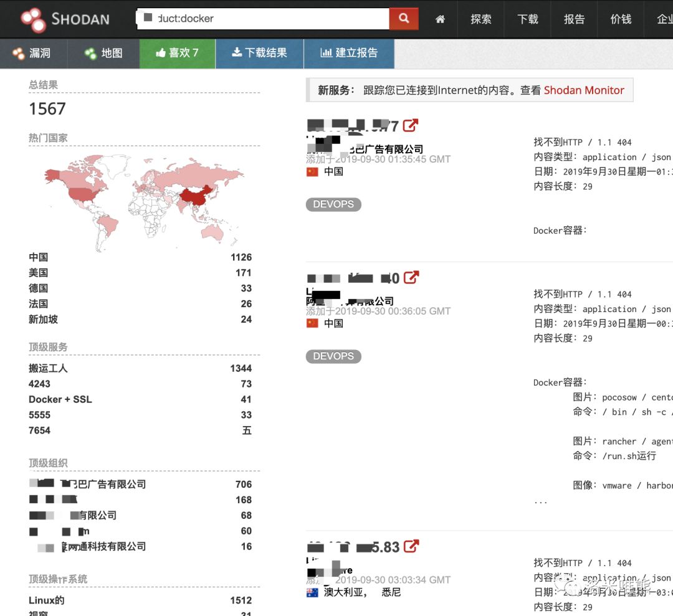673x616 pixels.
Task: Switch to the 漏洞 tab
Action: [34, 53]
